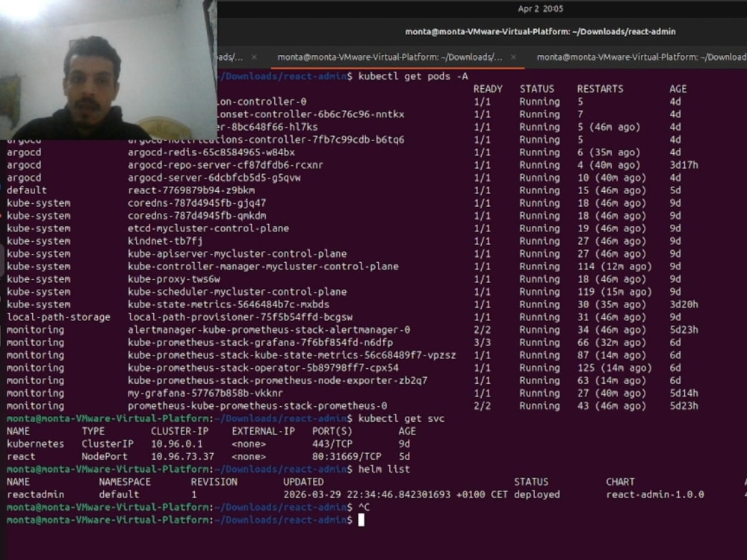Click restarts value "66 (32m ago)"
Screen dimensions: 747x560
pyautogui.click(x=612, y=343)
